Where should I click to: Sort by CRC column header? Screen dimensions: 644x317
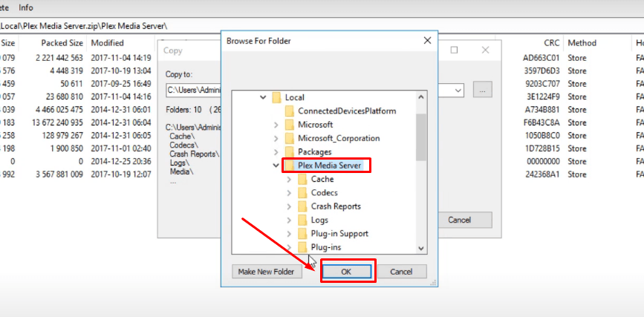552,43
